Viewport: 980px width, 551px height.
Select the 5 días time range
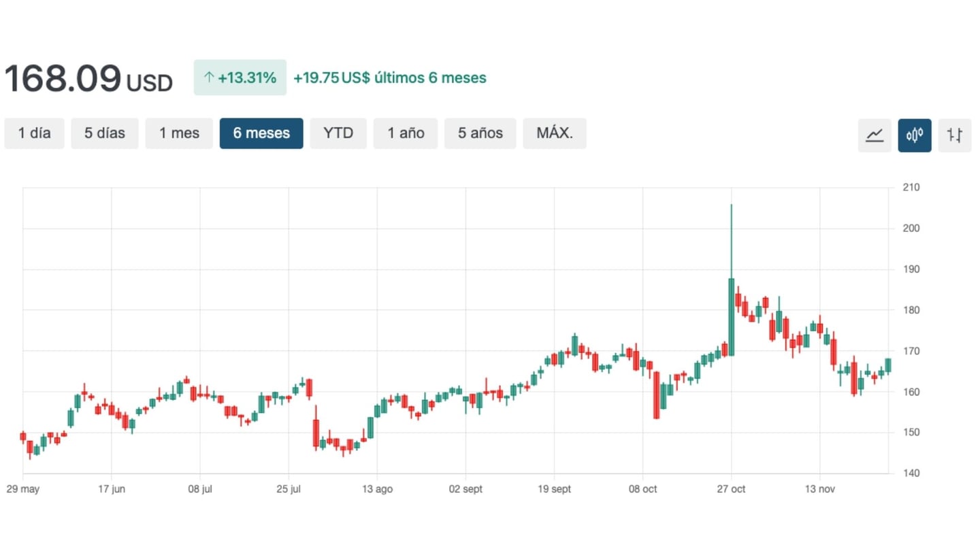coord(105,133)
